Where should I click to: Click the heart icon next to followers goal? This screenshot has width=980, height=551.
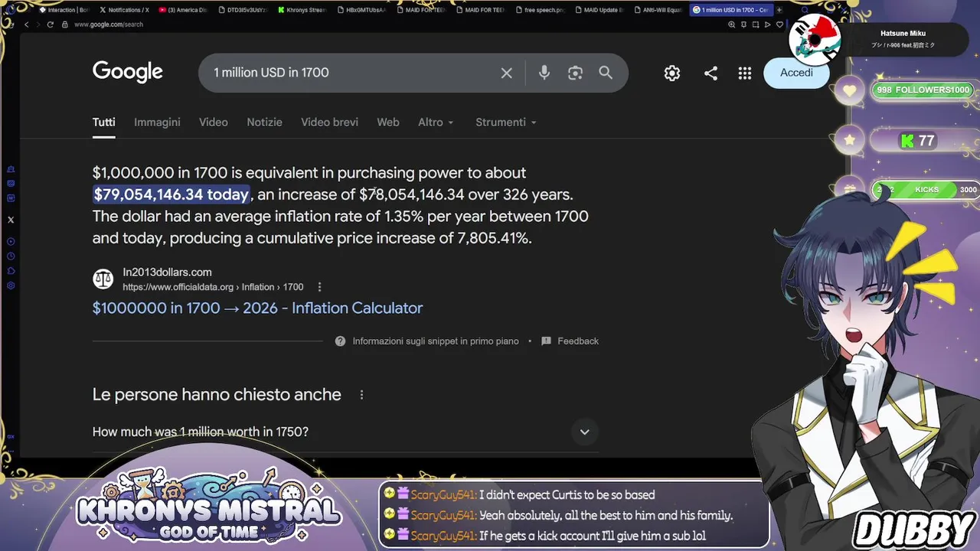[x=849, y=91]
